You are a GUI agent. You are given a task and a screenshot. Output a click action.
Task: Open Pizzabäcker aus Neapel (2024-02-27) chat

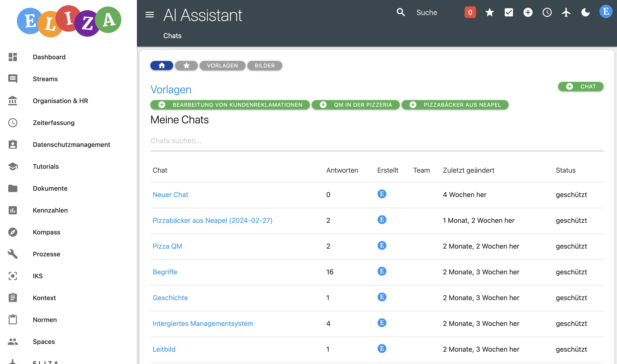[x=212, y=220]
